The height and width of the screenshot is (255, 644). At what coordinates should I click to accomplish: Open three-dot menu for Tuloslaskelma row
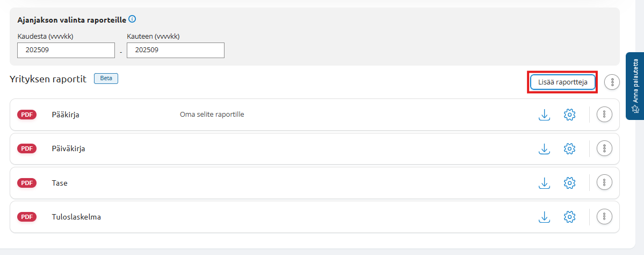click(x=604, y=217)
